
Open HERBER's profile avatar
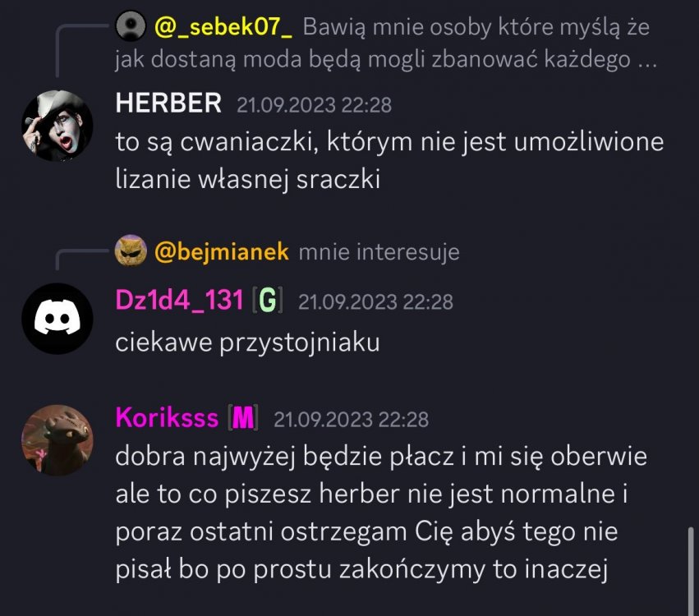pyautogui.click(x=57, y=125)
